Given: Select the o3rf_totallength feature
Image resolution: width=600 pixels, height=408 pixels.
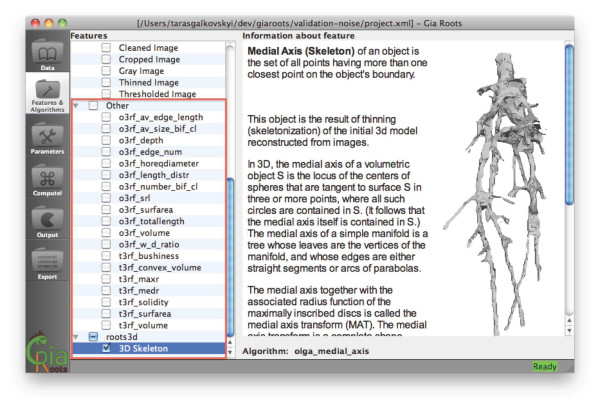Looking at the screenshot, I should [151, 221].
